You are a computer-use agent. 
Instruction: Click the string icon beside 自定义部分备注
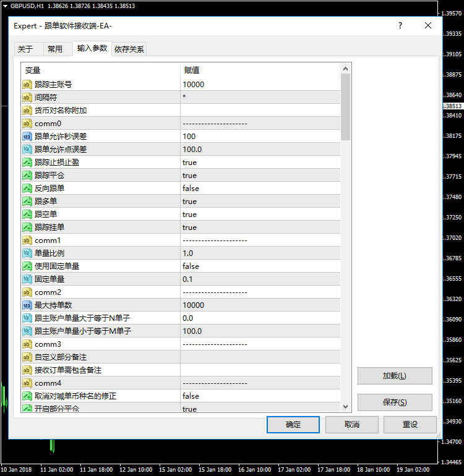[27, 357]
